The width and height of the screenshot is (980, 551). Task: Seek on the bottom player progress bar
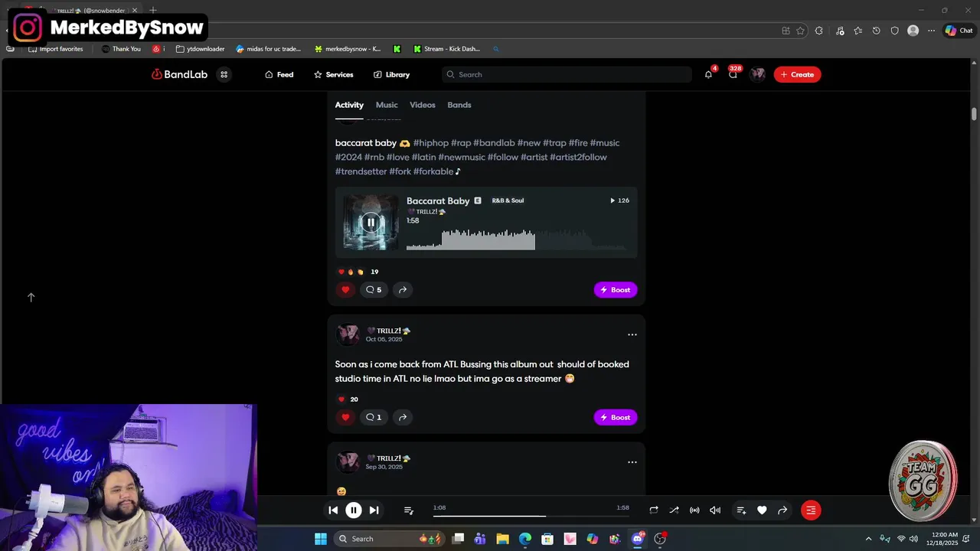tap(531, 516)
